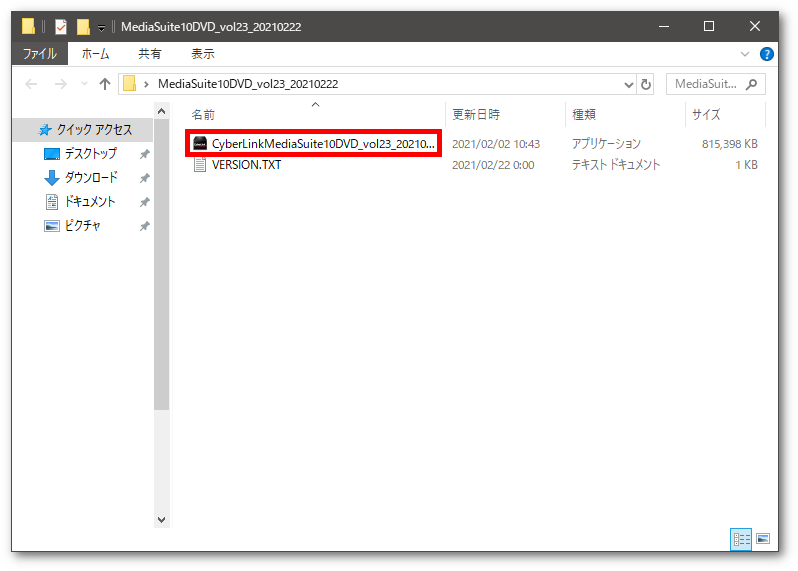Sort by the サイズ column header

pos(706,115)
